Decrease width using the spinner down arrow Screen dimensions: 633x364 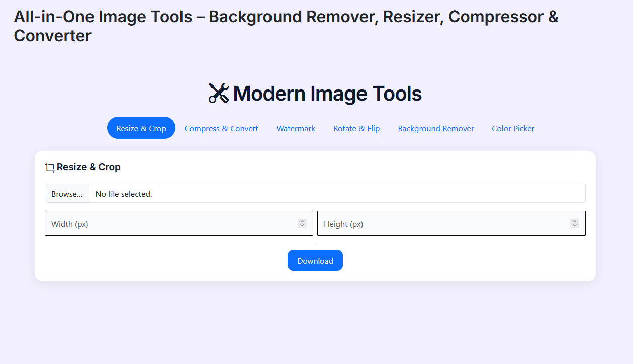[302, 226]
